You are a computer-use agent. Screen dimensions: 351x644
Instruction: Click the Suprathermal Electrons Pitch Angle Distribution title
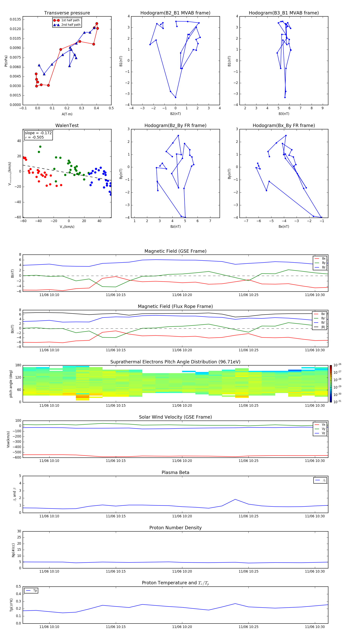(x=175, y=362)
